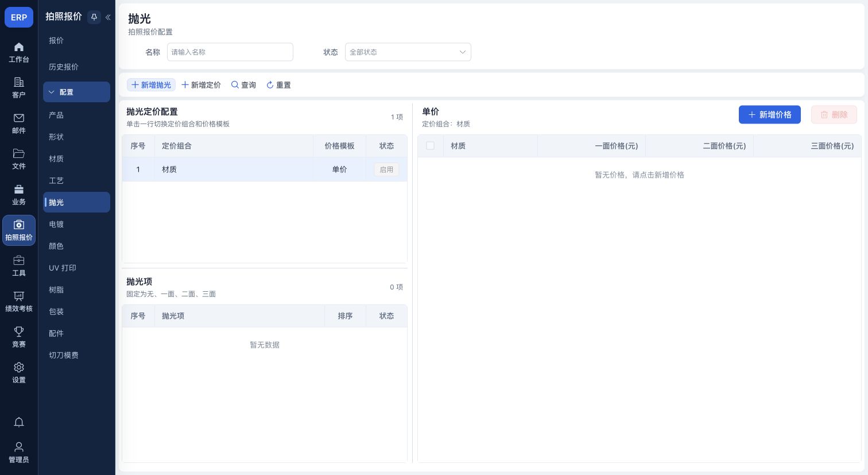
Task: Open 颜色 configuration page
Action: point(76,246)
